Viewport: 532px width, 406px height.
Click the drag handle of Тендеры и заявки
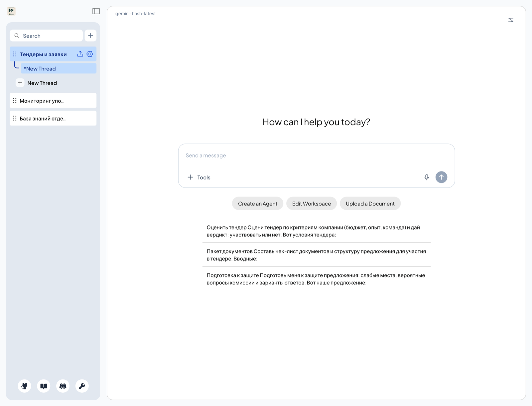tap(15, 54)
